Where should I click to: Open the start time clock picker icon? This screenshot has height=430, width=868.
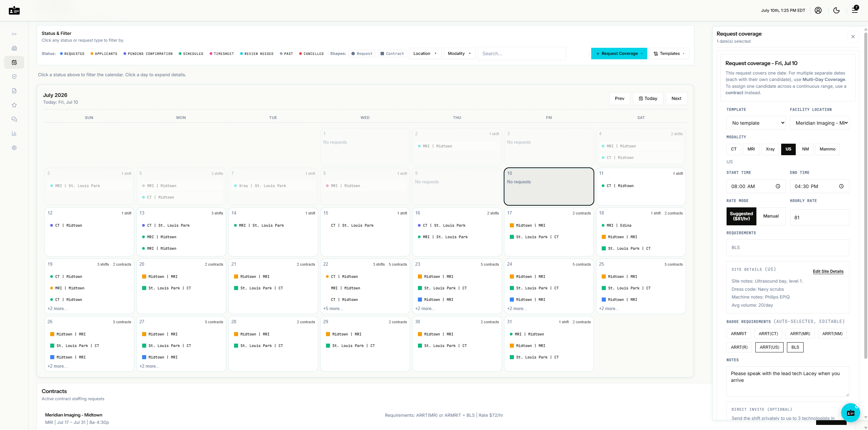[778, 186]
